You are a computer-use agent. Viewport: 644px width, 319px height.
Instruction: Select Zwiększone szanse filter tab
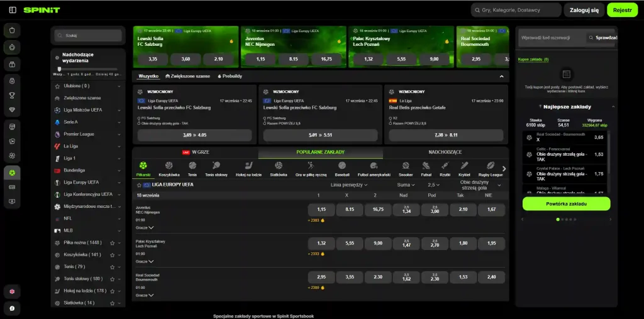pyautogui.click(x=187, y=76)
